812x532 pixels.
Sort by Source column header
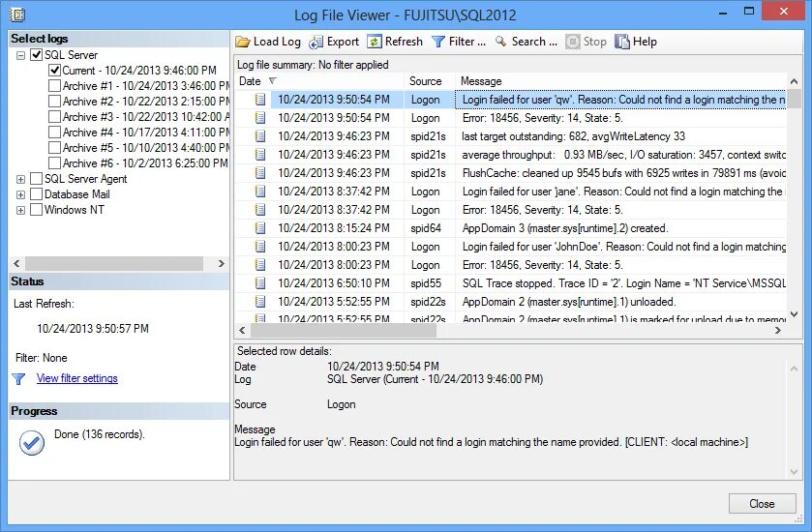click(x=429, y=81)
